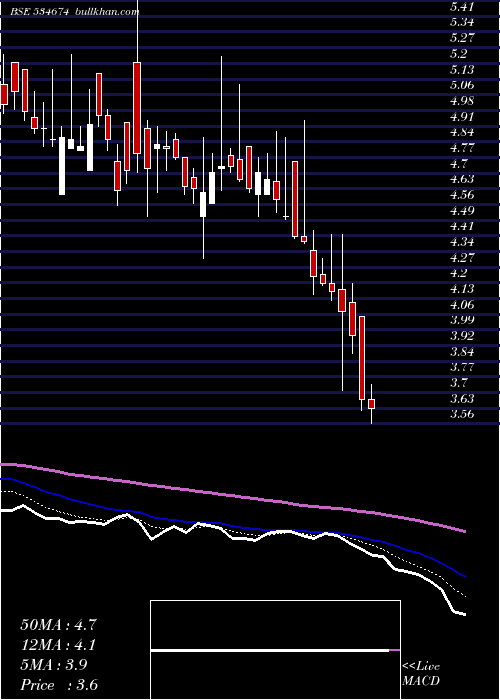Click the bullkhan.com source text
This screenshot has width=500, height=700.
click(x=107, y=12)
